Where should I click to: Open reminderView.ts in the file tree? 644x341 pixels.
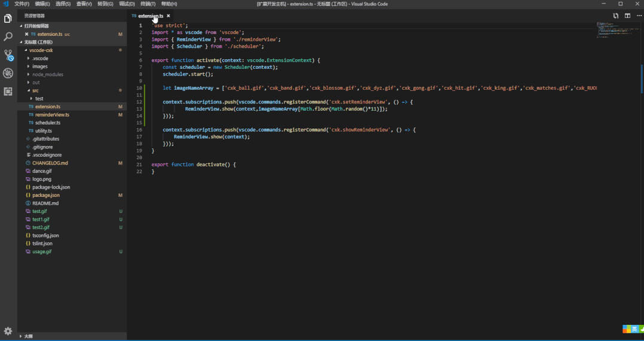52,114
